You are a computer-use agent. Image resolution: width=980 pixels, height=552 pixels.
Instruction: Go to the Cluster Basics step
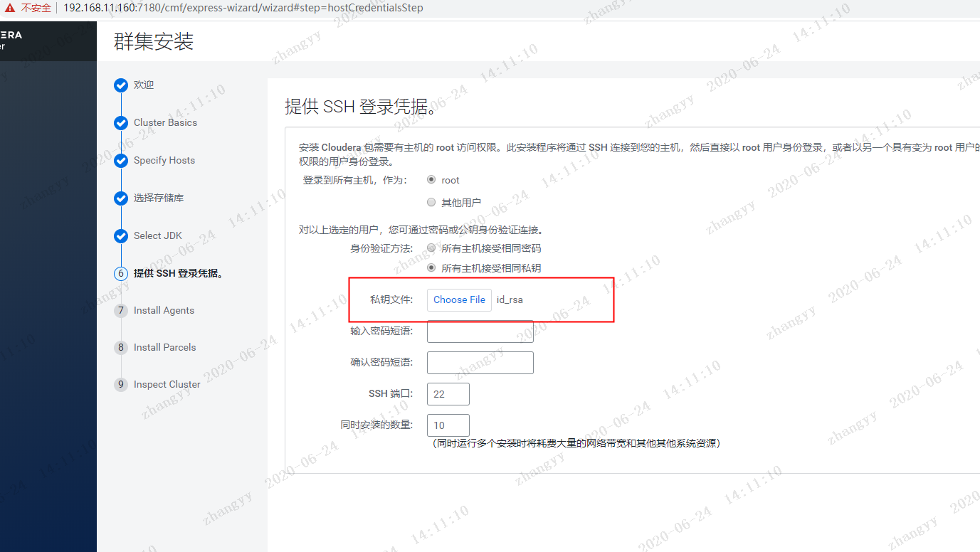[x=165, y=123]
